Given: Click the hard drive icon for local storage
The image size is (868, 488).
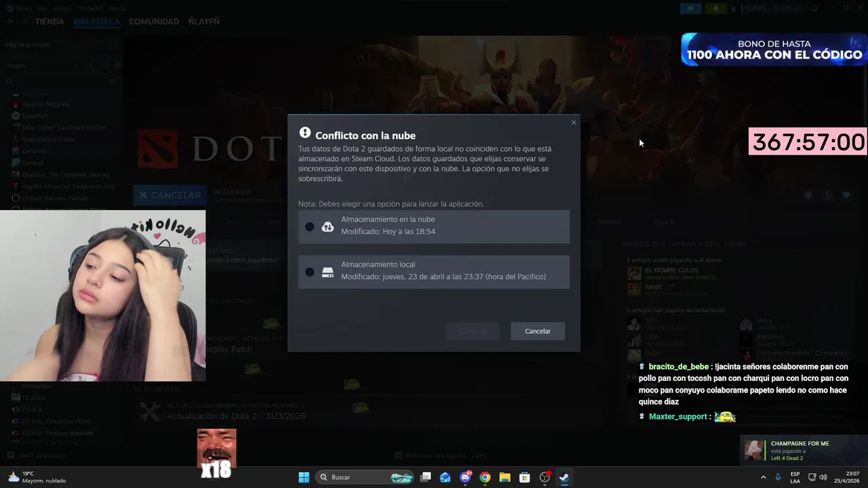Looking at the screenshot, I should [x=328, y=272].
